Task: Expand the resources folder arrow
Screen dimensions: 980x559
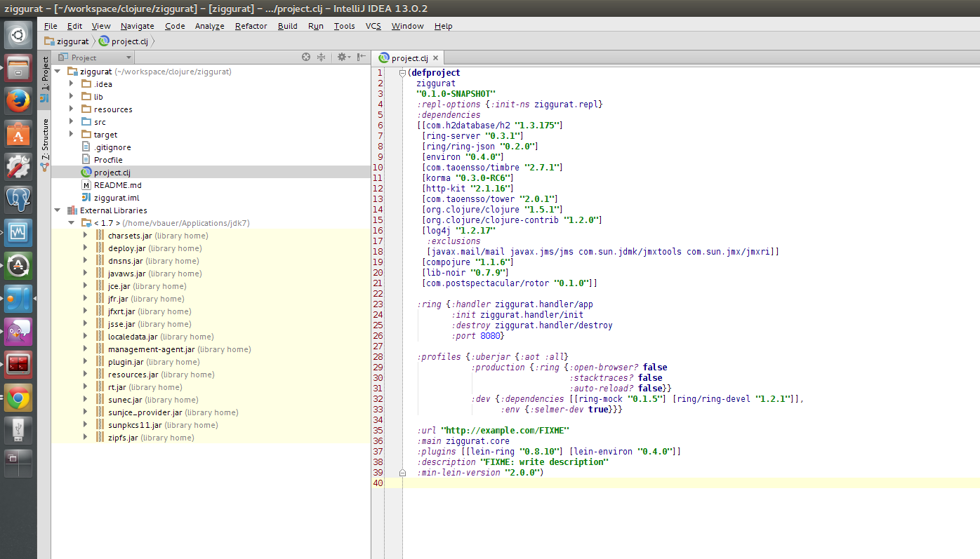Action: point(72,109)
